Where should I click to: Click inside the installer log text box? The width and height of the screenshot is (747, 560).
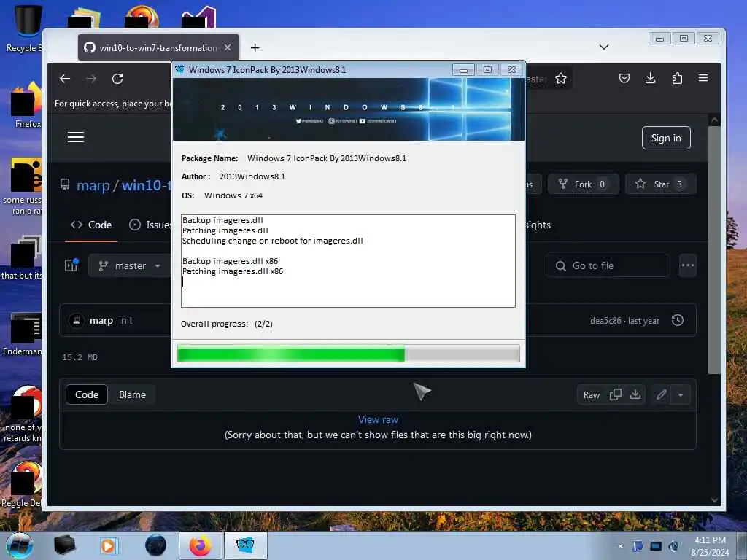(x=348, y=261)
